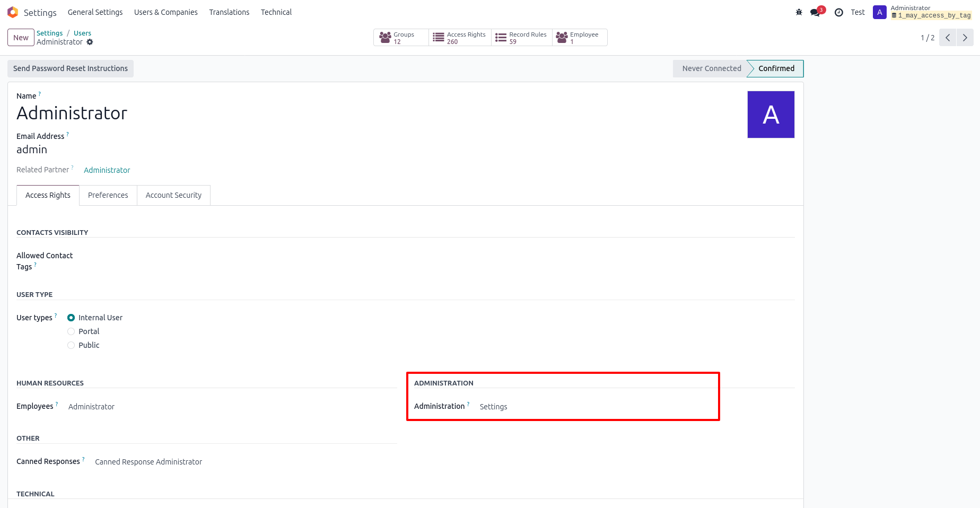Open the debug bug icon menu
980x508 pixels.
click(x=799, y=12)
